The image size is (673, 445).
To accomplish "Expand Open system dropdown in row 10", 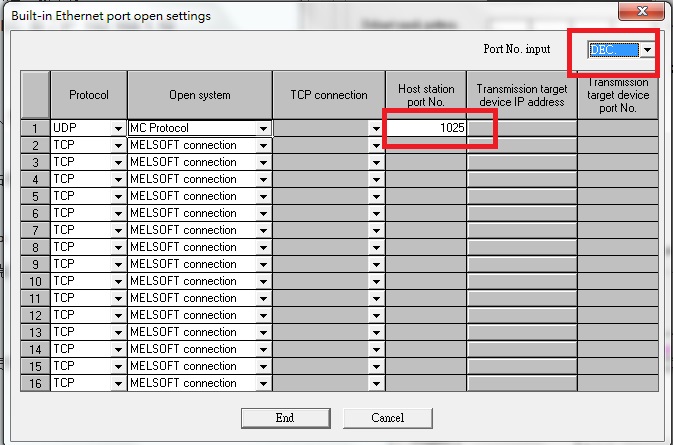I will (x=263, y=281).
